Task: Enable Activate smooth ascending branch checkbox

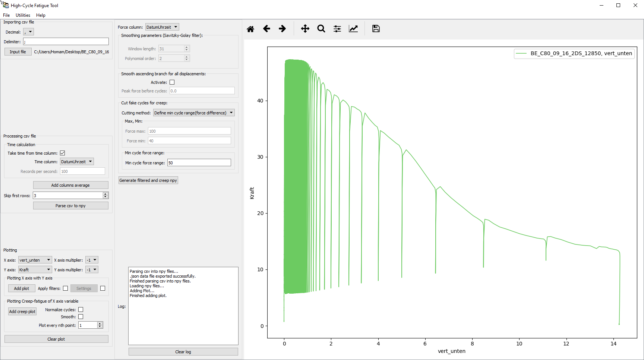Action: coord(172,82)
